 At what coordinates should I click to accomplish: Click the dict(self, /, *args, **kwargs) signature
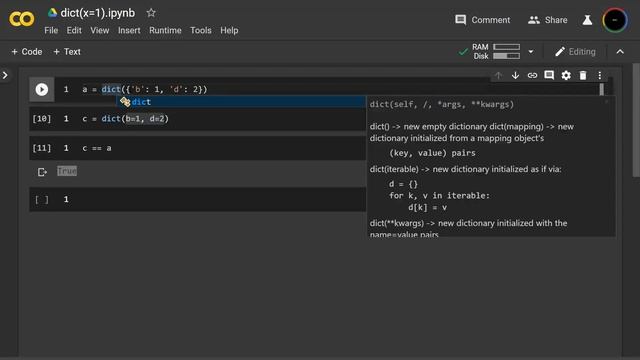tap(442, 104)
